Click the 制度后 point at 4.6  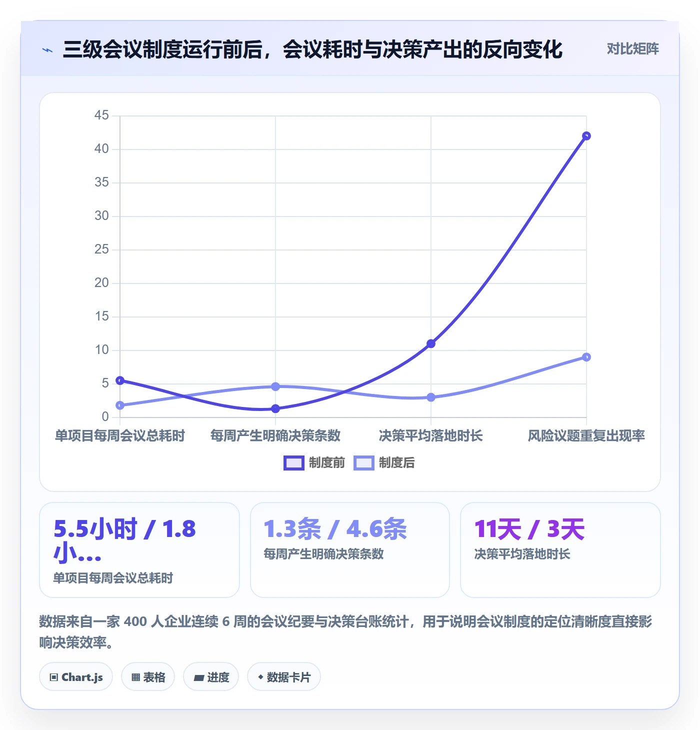(275, 386)
